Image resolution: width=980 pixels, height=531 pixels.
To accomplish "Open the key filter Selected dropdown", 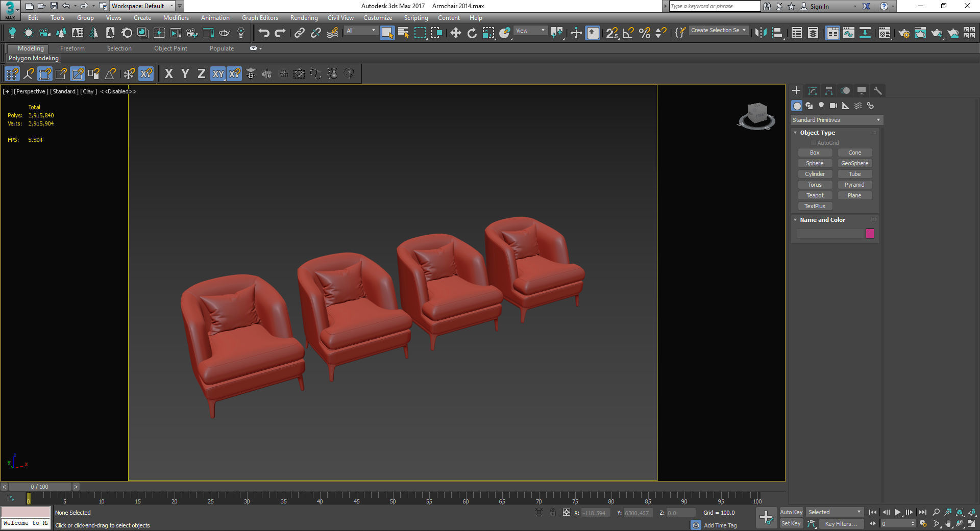I will click(835, 512).
